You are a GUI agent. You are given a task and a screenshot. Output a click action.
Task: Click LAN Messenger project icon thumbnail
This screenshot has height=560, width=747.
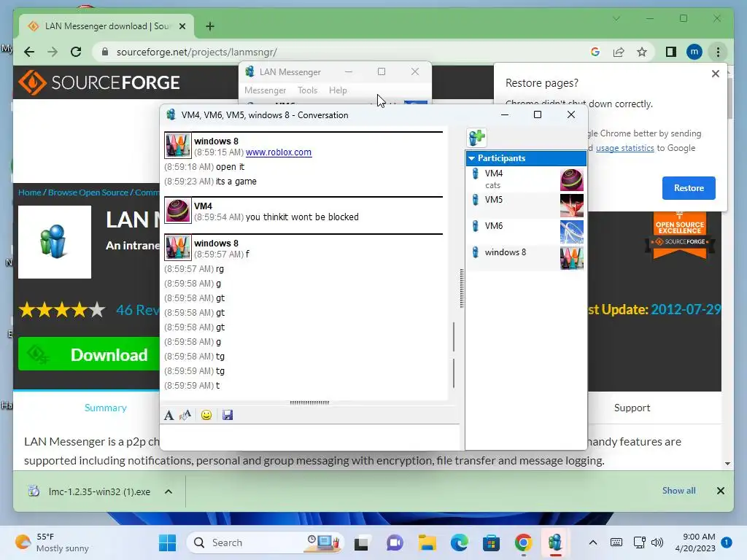[55, 242]
